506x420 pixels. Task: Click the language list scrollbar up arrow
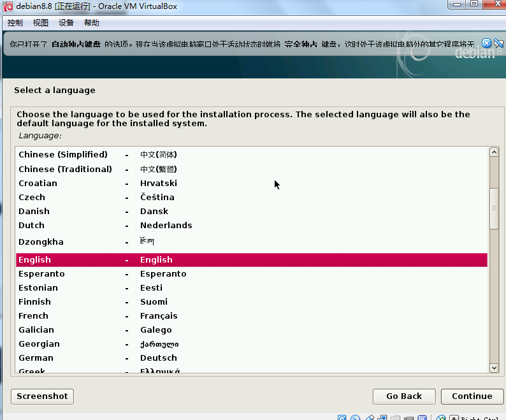[x=494, y=152]
